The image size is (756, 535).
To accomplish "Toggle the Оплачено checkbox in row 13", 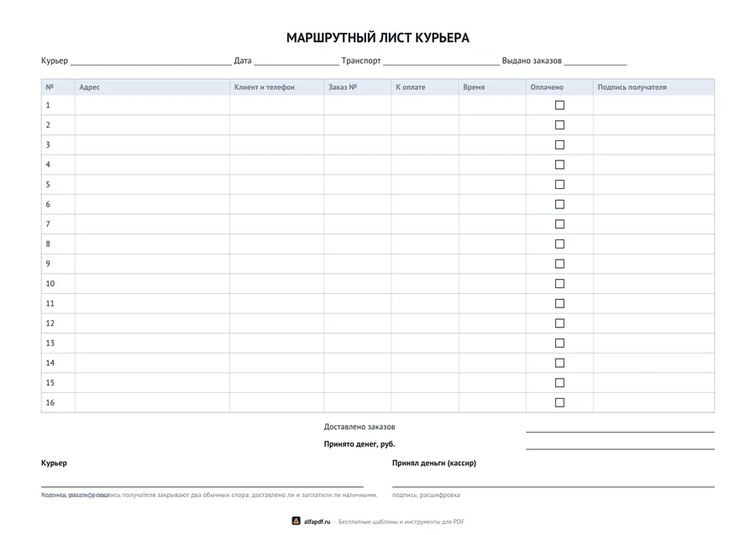I will pyautogui.click(x=559, y=344).
